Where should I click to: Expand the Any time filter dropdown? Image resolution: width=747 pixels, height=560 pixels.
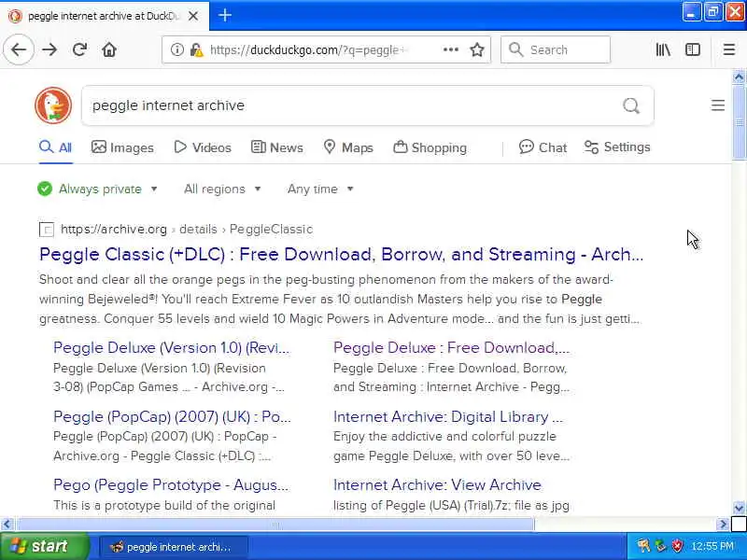click(320, 189)
